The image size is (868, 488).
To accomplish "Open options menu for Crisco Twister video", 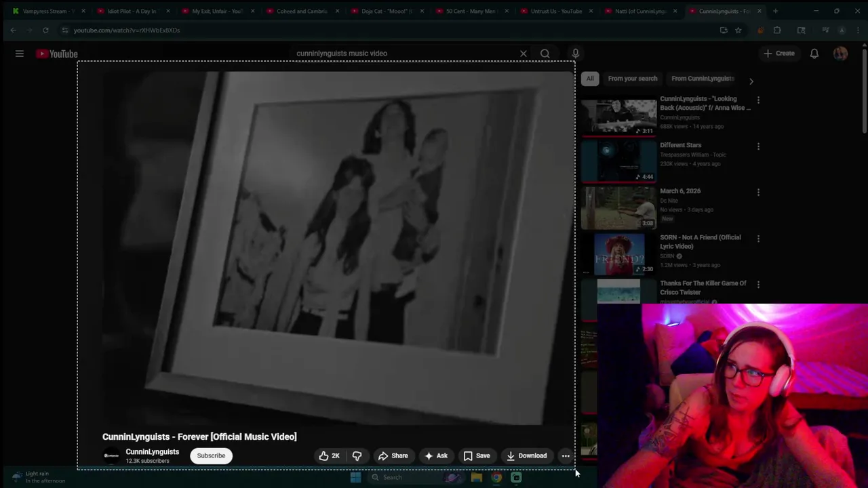I will [x=758, y=285].
